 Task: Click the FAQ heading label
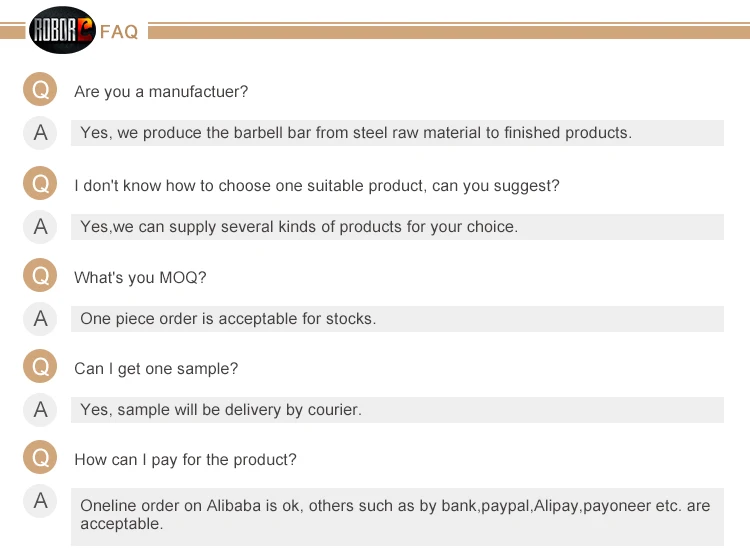pyautogui.click(x=119, y=32)
